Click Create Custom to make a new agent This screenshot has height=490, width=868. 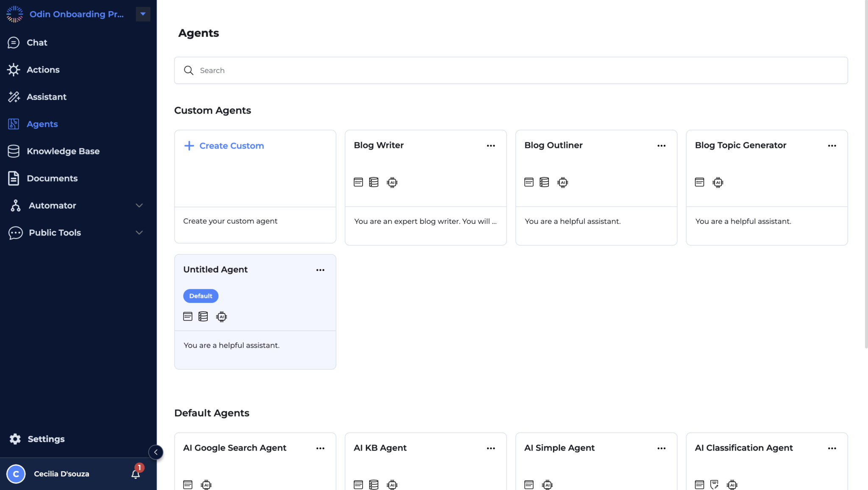[x=224, y=146]
